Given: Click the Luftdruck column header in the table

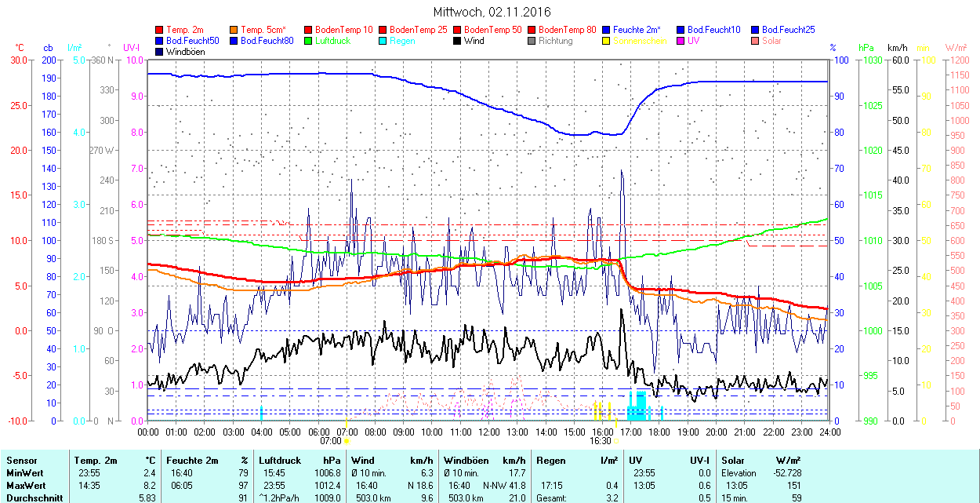Looking at the screenshot, I should 279,461.
